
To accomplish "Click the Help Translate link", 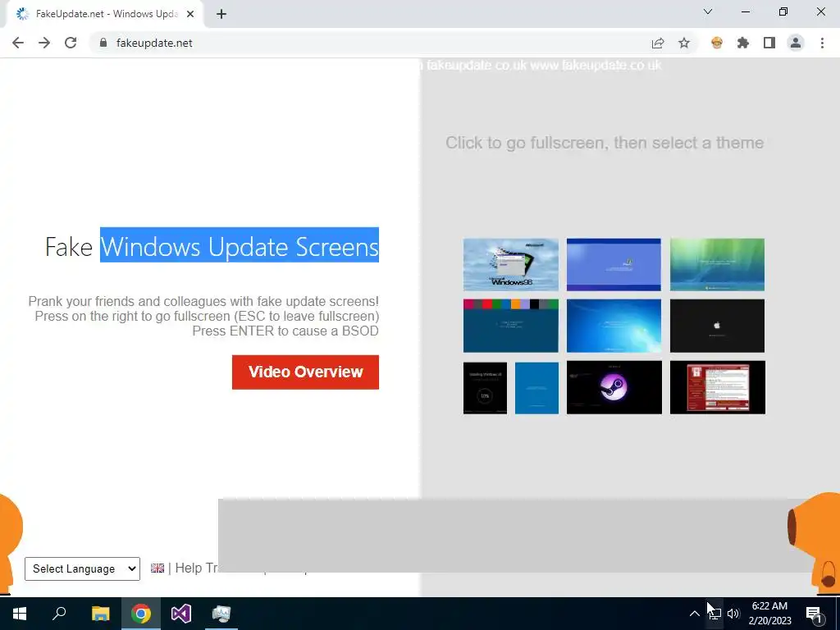I will click(x=196, y=568).
